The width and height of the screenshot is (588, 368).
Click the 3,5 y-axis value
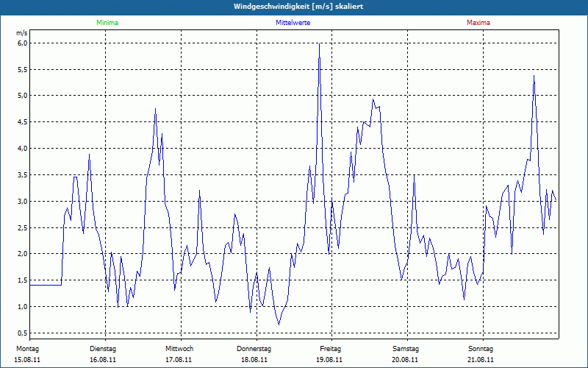23,174
